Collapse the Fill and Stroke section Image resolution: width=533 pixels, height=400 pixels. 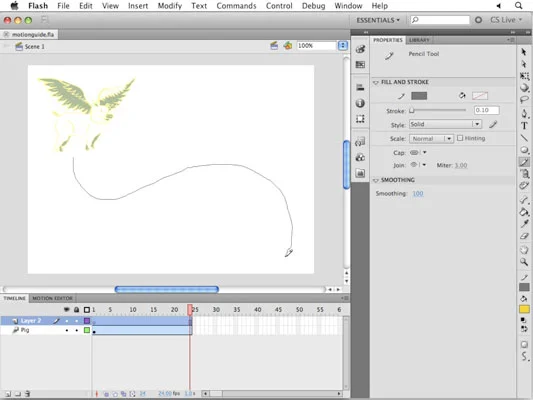point(376,82)
